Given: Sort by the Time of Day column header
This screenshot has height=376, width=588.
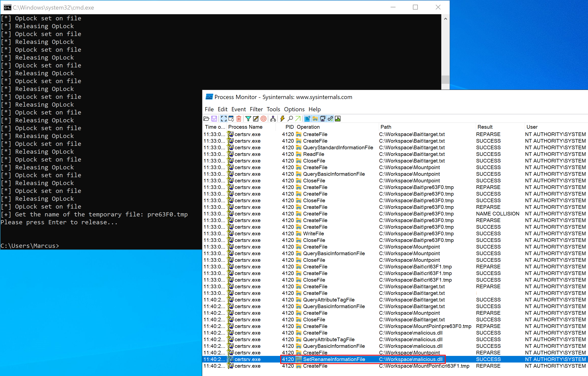Looking at the screenshot, I should tap(215, 127).
